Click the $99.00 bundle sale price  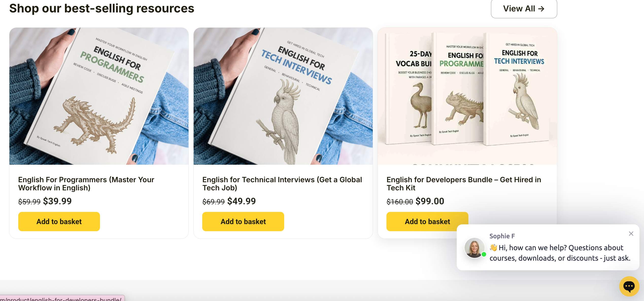(x=430, y=201)
